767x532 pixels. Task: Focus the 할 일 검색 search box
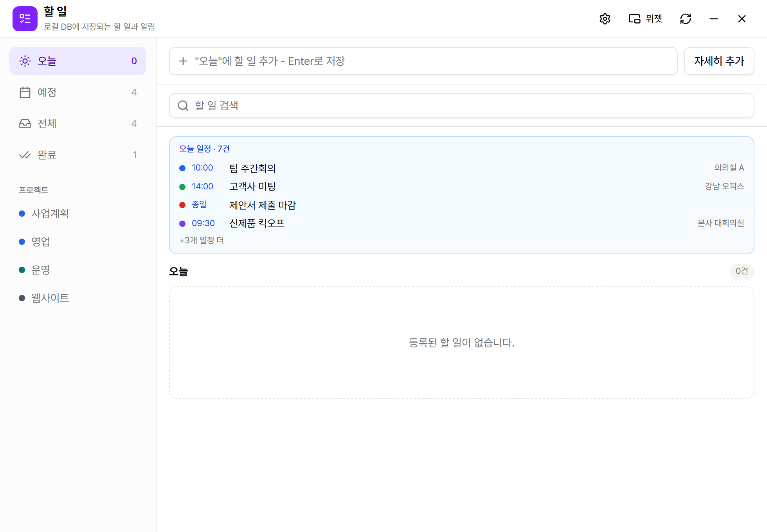[462, 106]
